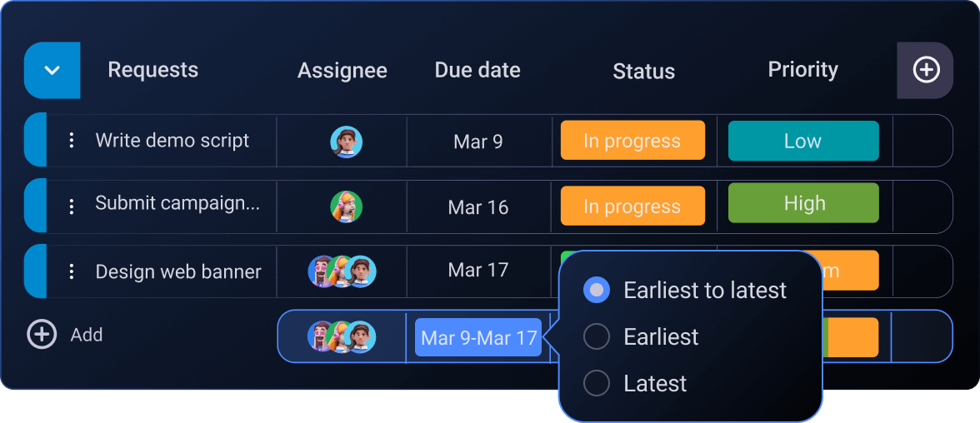This screenshot has width=980, height=423.
Task: Click the Mar 16 due date cell
Action: click(x=478, y=207)
